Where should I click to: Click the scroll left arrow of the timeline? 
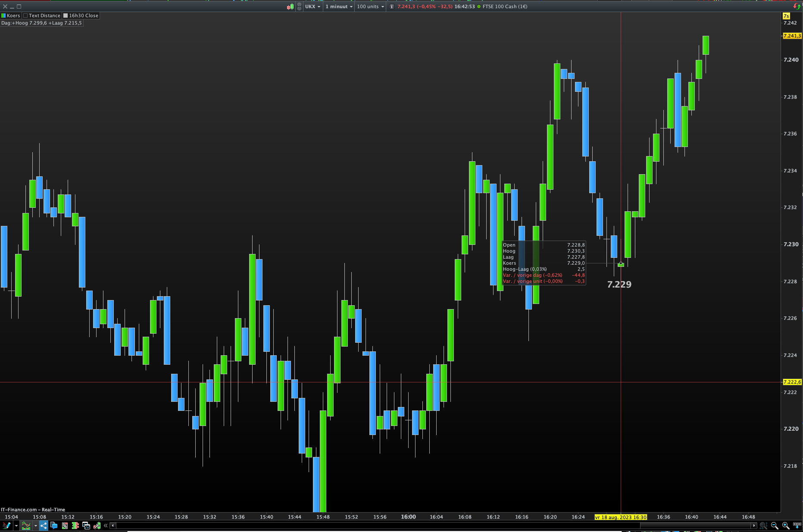[113, 526]
